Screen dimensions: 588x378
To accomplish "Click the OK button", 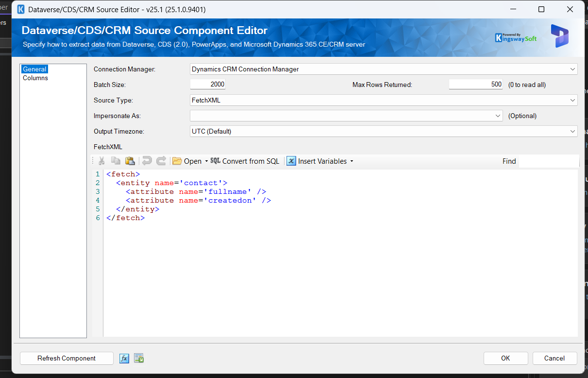I will pos(505,358).
